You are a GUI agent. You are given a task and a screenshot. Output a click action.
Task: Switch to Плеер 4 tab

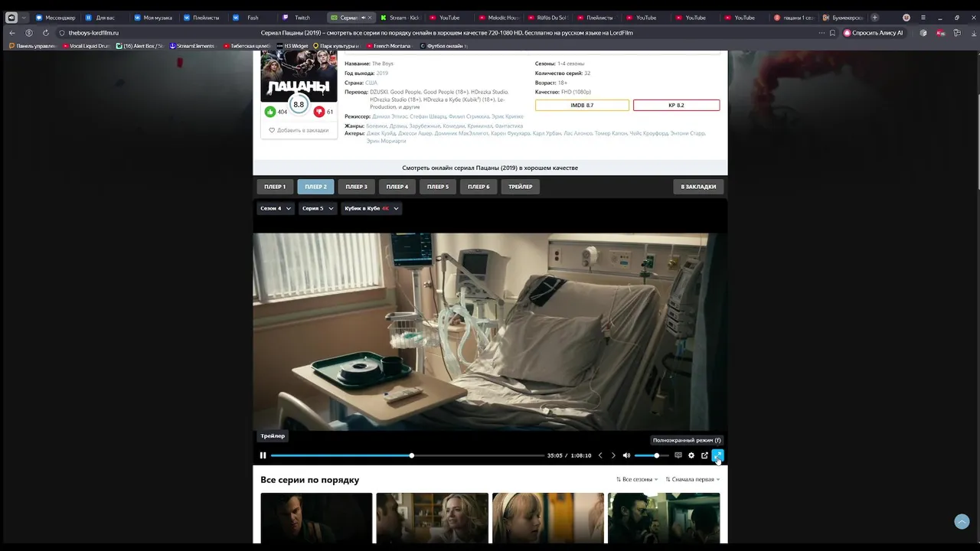397,187
